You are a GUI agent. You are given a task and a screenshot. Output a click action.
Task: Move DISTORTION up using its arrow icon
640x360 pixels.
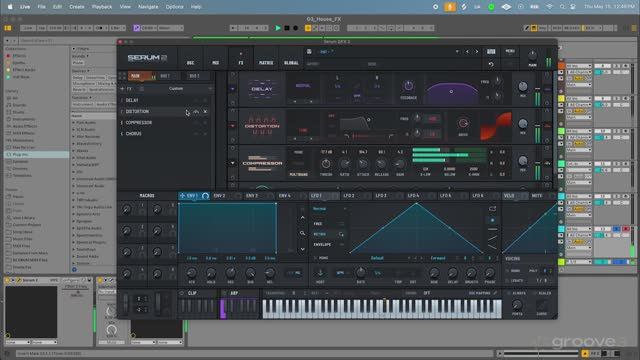(x=196, y=111)
